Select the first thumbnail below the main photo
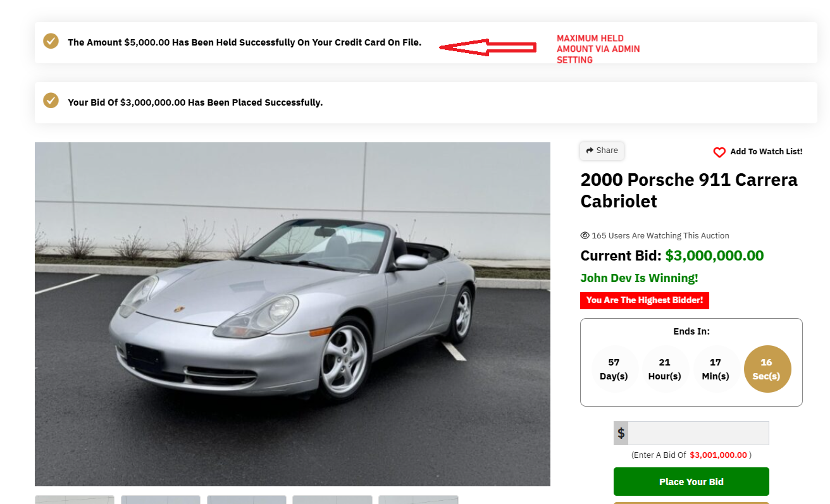Screen dimensions: 830x504 (x=75, y=500)
